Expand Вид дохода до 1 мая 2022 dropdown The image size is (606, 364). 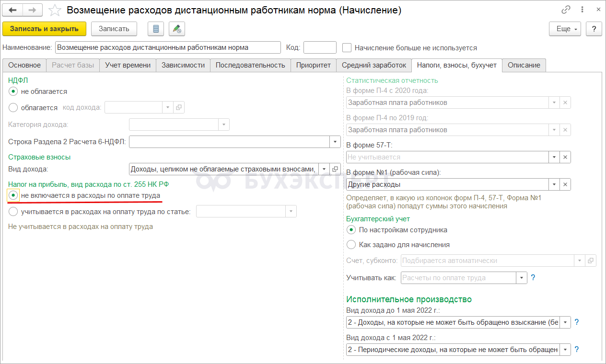(x=565, y=322)
